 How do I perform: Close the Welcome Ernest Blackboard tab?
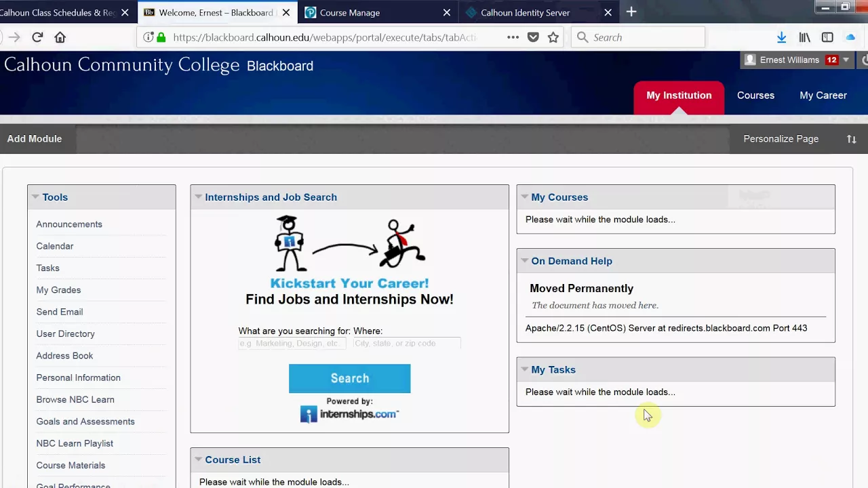pyautogui.click(x=286, y=12)
